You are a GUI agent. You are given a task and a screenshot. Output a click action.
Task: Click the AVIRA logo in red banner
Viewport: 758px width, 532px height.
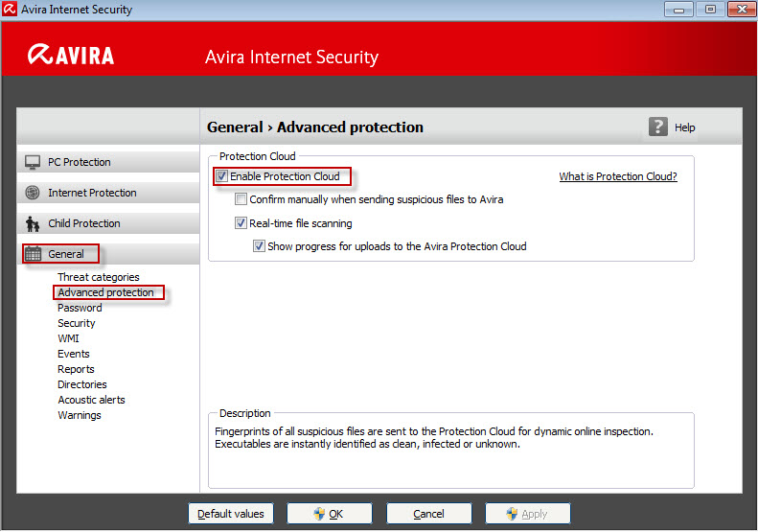click(x=71, y=55)
